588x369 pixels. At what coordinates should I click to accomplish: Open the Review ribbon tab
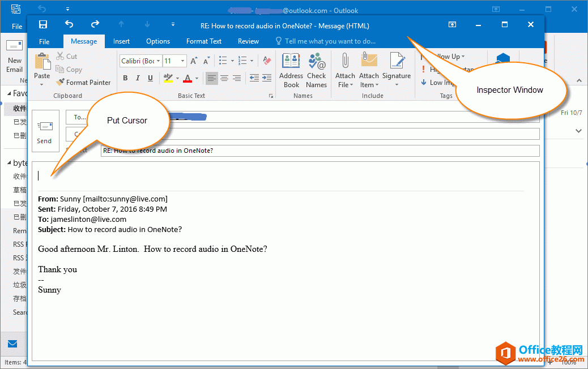248,41
